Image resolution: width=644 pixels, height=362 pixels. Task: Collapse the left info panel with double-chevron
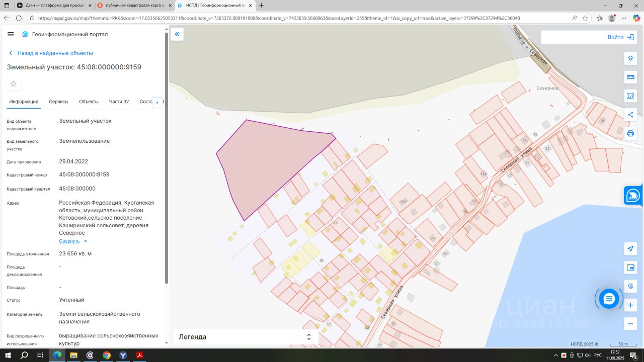click(177, 34)
